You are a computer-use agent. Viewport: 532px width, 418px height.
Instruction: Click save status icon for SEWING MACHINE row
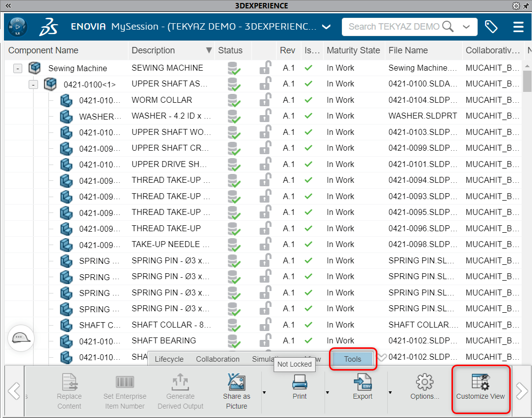(x=234, y=68)
